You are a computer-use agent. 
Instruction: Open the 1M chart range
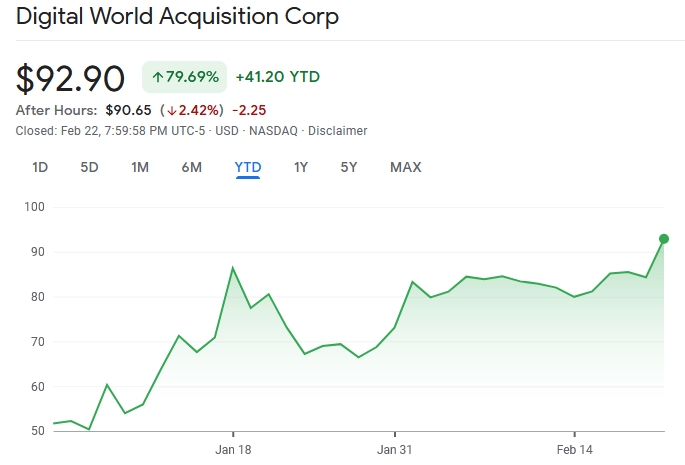coord(140,167)
